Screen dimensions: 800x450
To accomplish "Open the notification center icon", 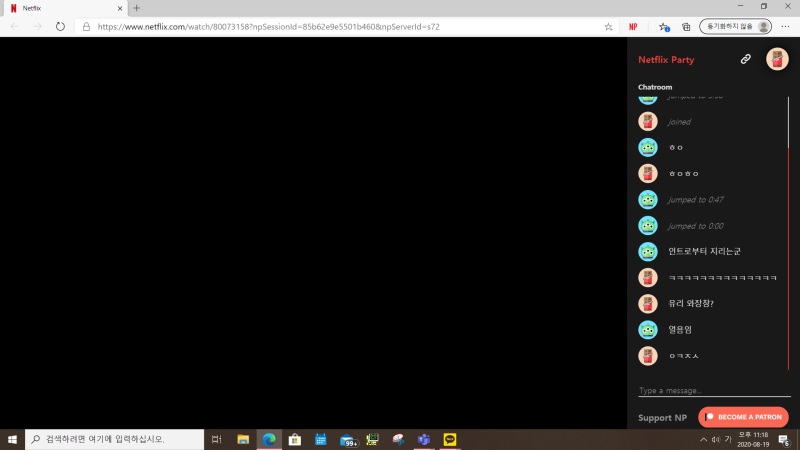I will click(784, 439).
